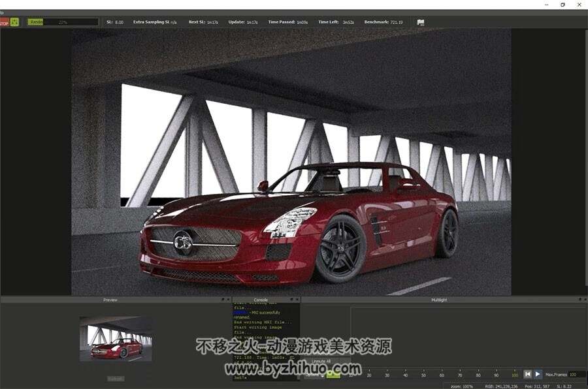The height and width of the screenshot is (389, 588).
Task: Play the Multilight animation
Action: pos(538,374)
